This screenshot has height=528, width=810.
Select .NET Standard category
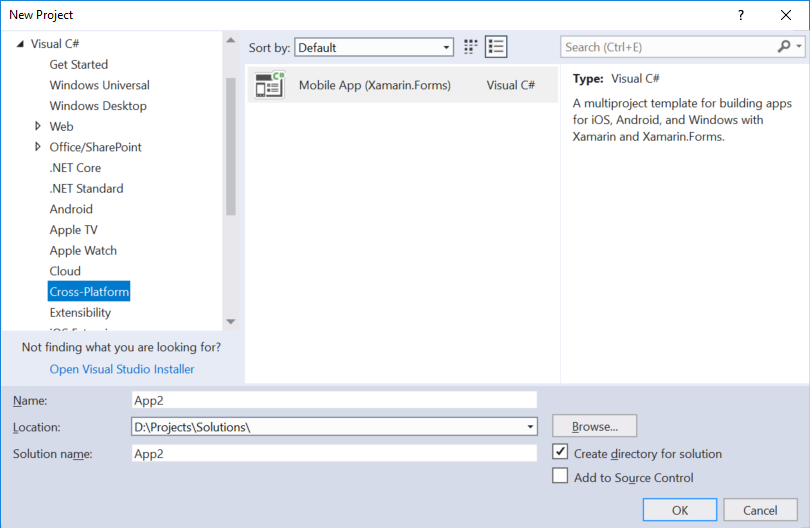click(86, 189)
